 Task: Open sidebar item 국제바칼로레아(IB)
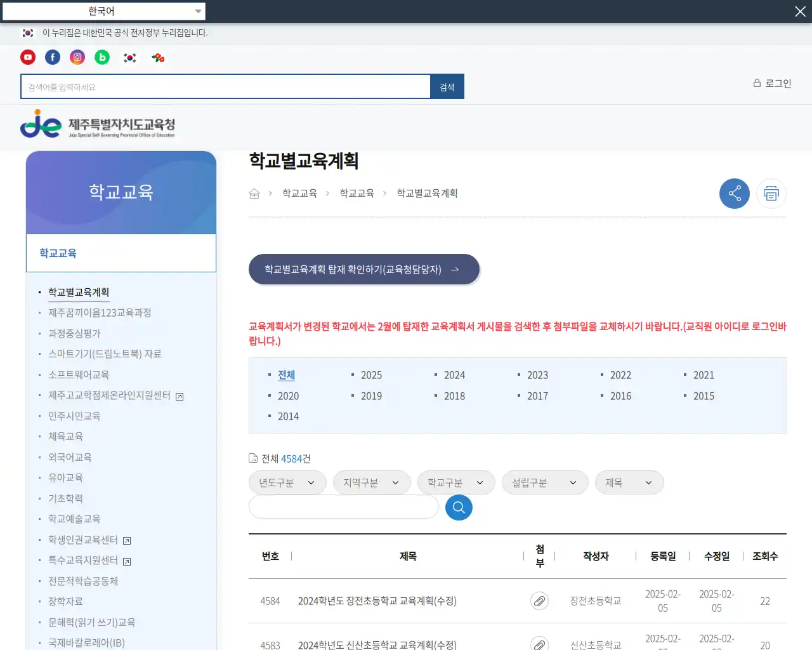tap(86, 642)
